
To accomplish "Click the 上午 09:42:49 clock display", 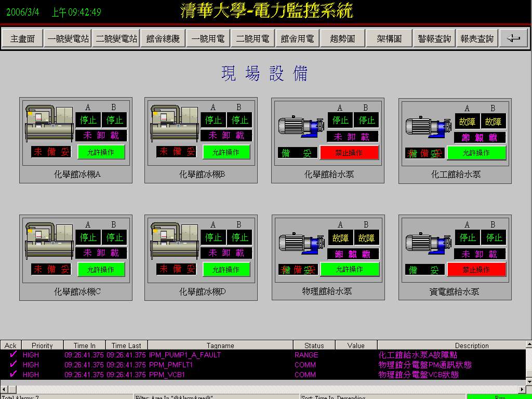I will pos(76,12).
